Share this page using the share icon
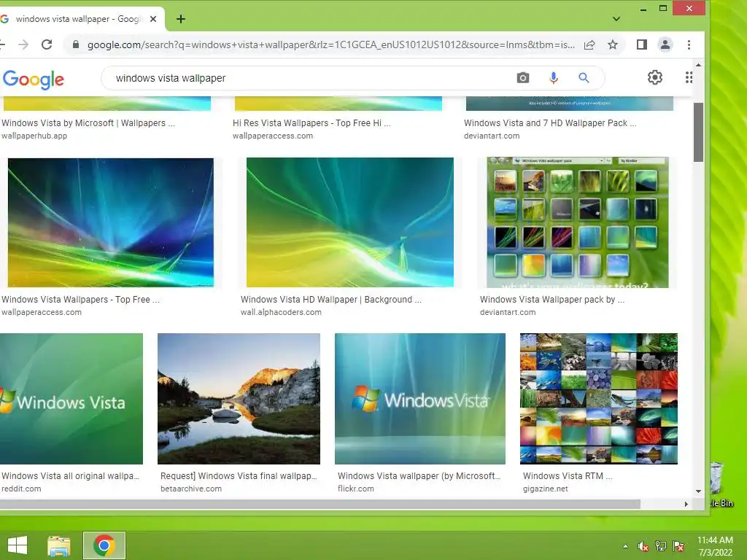This screenshot has width=747, height=560. click(589, 44)
